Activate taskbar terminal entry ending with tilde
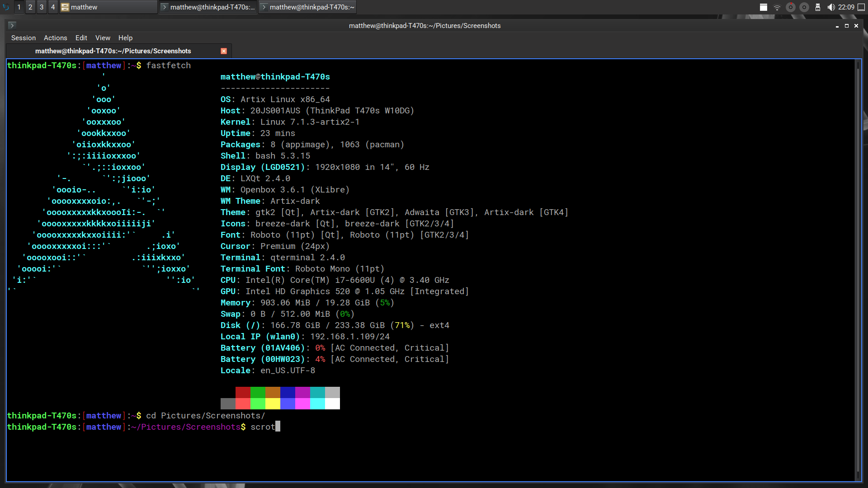The width and height of the screenshot is (868, 488). click(x=307, y=7)
